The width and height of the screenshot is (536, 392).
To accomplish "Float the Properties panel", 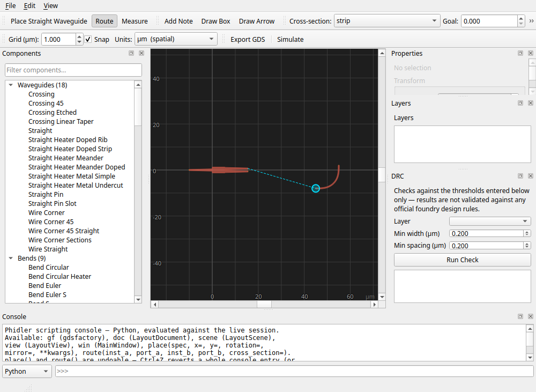I will tap(520, 53).
